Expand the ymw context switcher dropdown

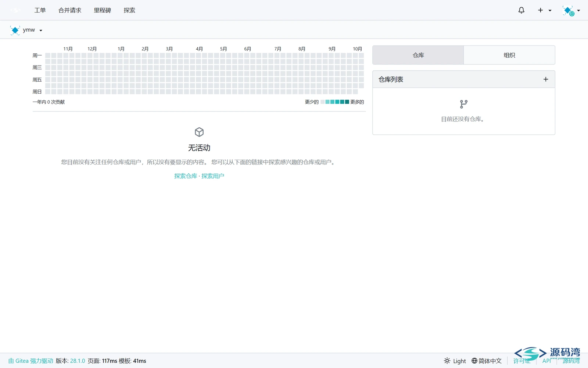26,30
